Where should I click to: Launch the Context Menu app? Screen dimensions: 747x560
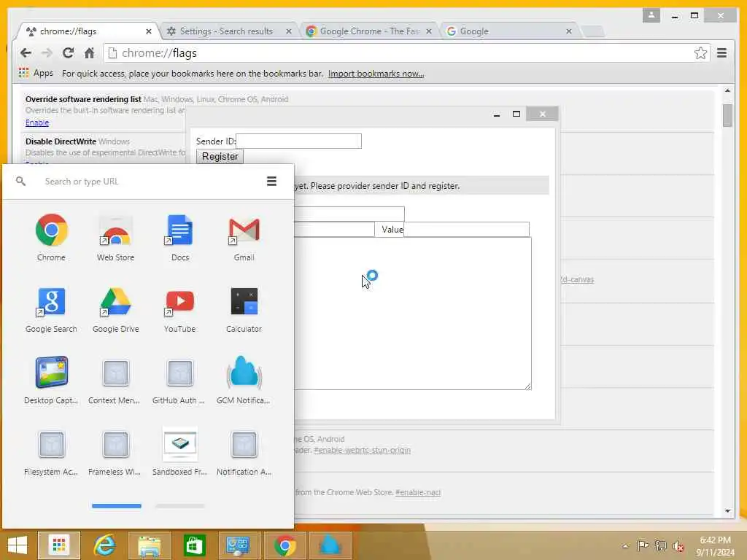(x=115, y=380)
